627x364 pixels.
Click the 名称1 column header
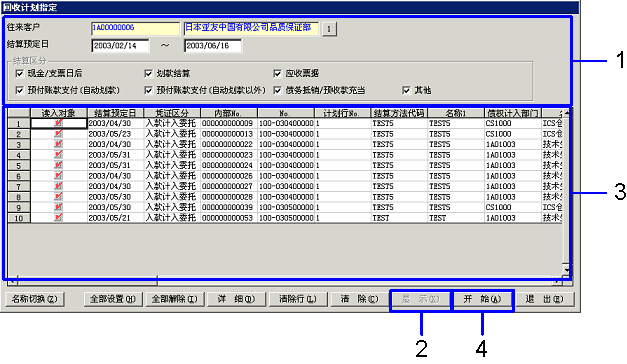point(456,113)
